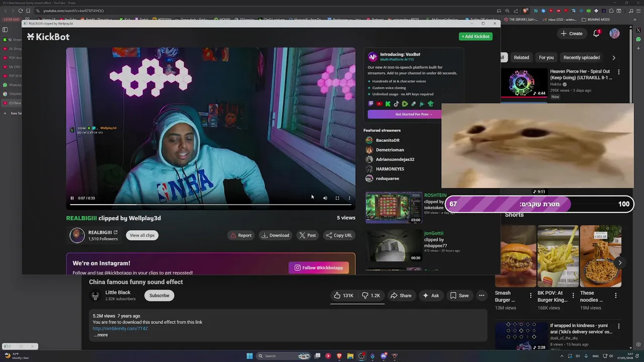Mute the KickBot clip volume icon
The width and height of the screenshot is (644, 362).
(325, 198)
